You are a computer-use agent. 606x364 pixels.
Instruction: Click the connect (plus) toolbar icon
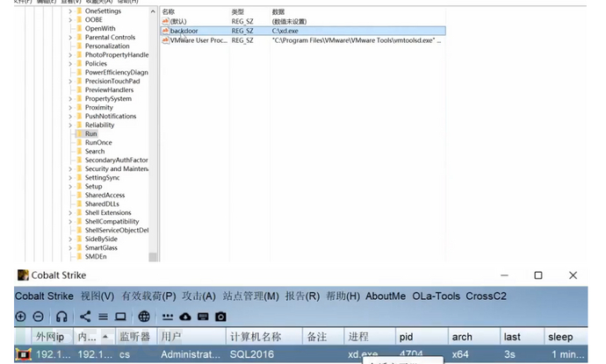pos(20,317)
